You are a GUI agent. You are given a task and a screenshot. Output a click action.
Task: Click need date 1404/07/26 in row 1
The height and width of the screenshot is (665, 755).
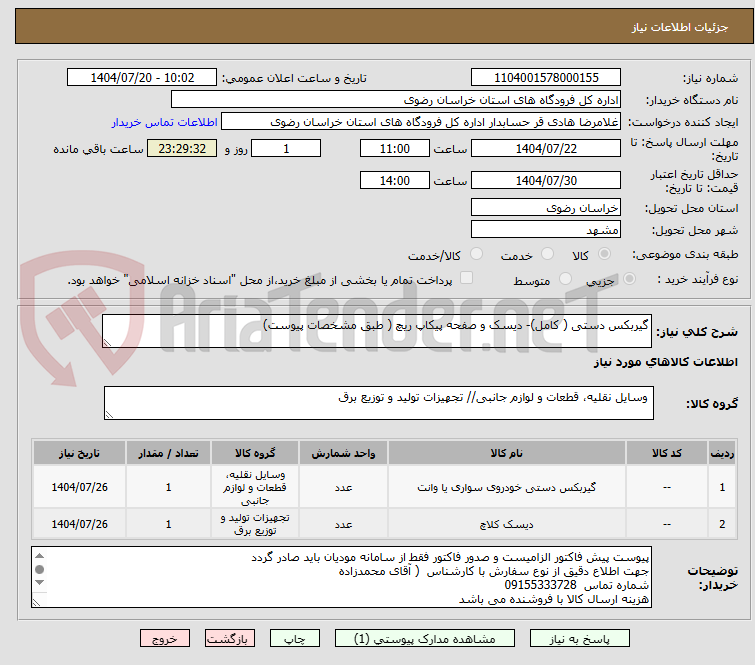click(x=79, y=487)
